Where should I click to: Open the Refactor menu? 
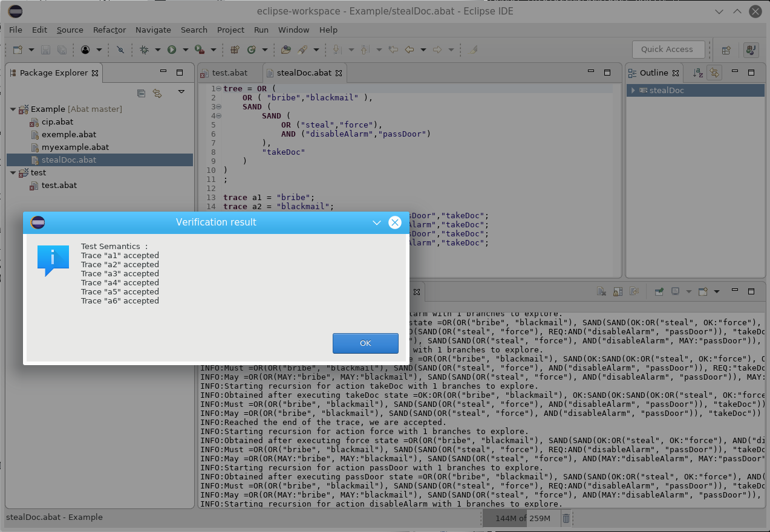109,30
